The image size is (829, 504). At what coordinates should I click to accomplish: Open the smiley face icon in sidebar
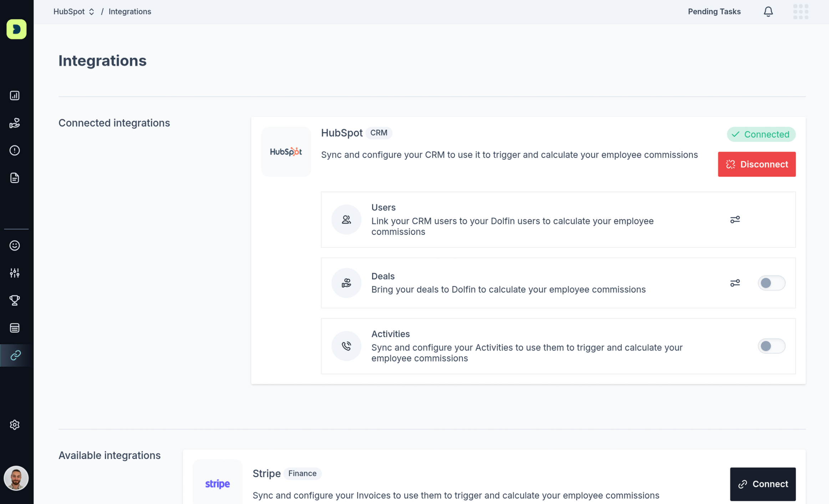coord(15,246)
